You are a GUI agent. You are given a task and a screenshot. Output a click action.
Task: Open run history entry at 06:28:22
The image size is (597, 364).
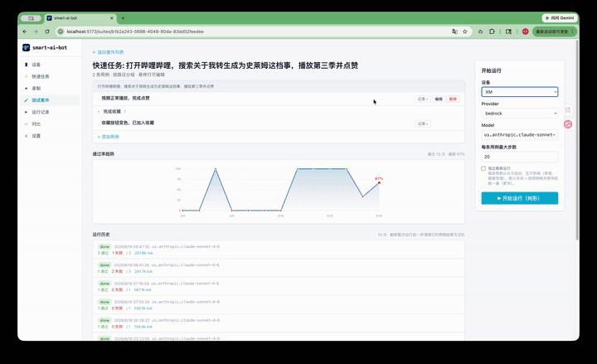click(x=279, y=323)
